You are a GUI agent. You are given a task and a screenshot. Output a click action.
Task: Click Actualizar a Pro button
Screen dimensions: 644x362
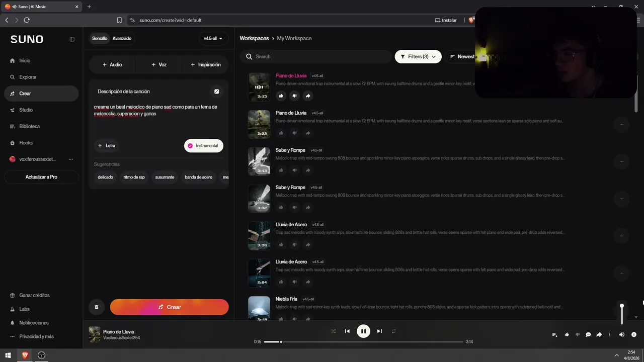pyautogui.click(x=41, y=177)
